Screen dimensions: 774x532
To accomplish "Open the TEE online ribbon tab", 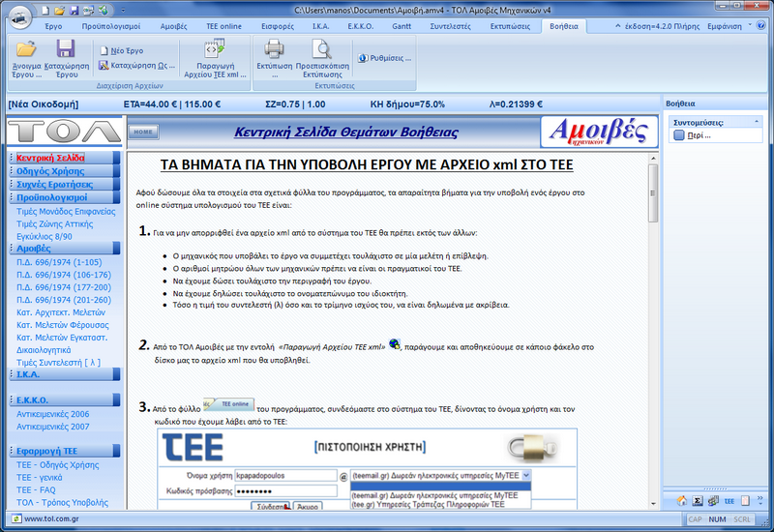I will point(223,26).
